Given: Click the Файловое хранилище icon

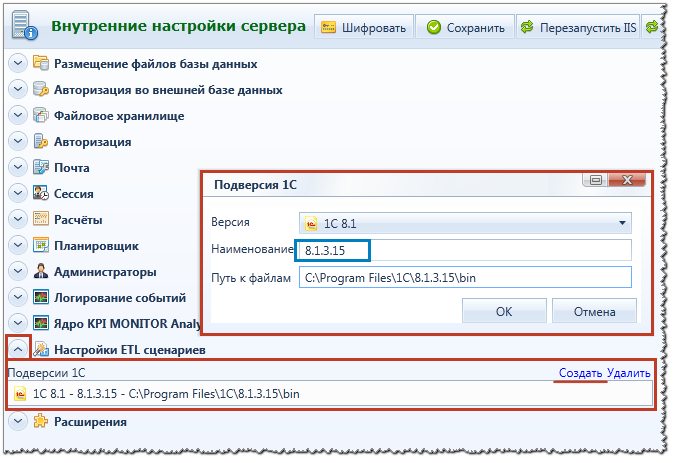Looking at the screenshot, I should point(41,115).
